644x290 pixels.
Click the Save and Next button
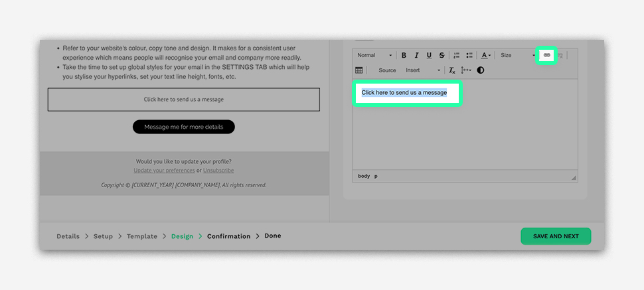coord(556,236)
